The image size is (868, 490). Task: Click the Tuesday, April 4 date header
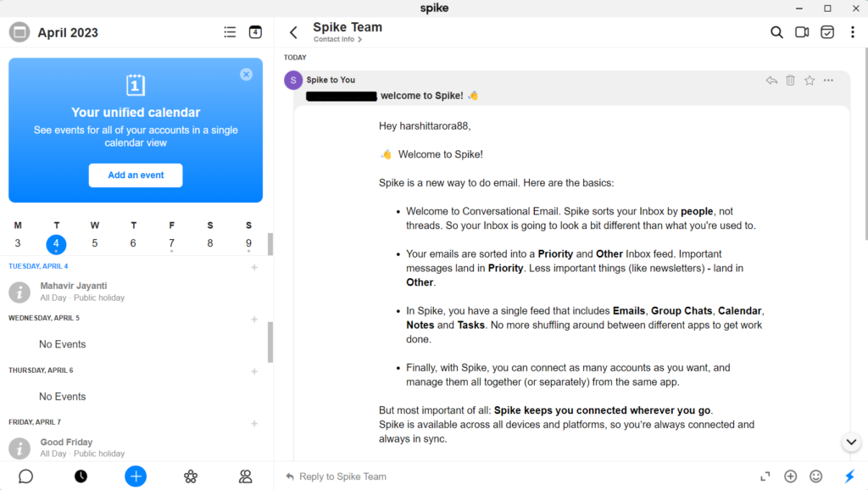pos(38,266)
